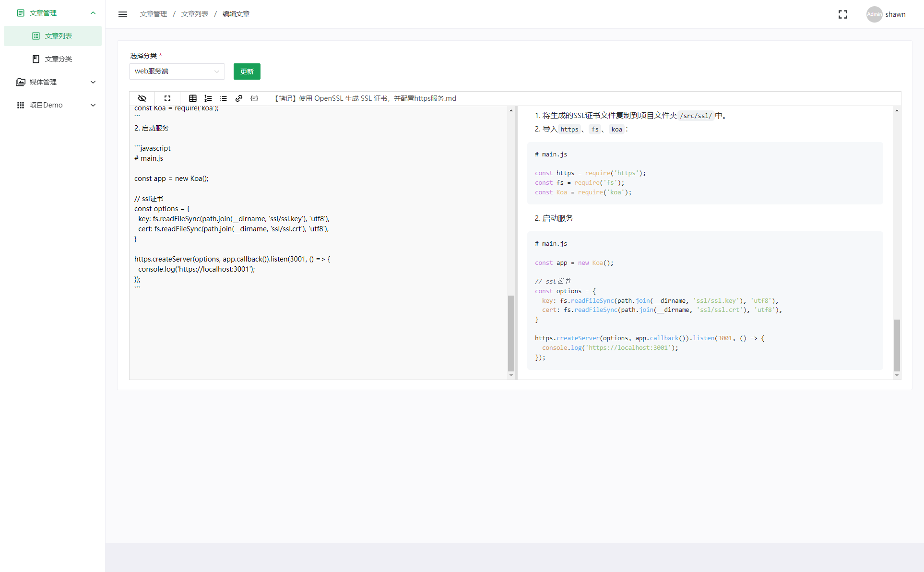
Task: Open 文章分类 in sidebar
Action: [58, 59]
